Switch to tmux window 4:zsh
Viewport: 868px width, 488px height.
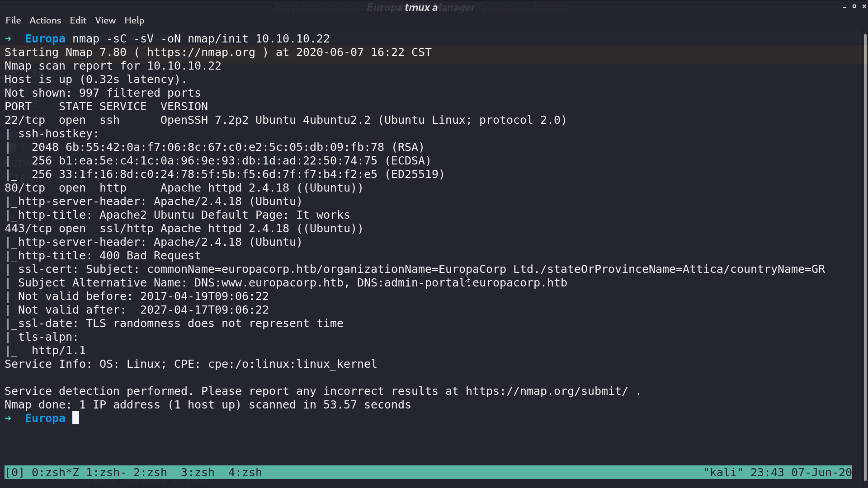pos(245,473)
